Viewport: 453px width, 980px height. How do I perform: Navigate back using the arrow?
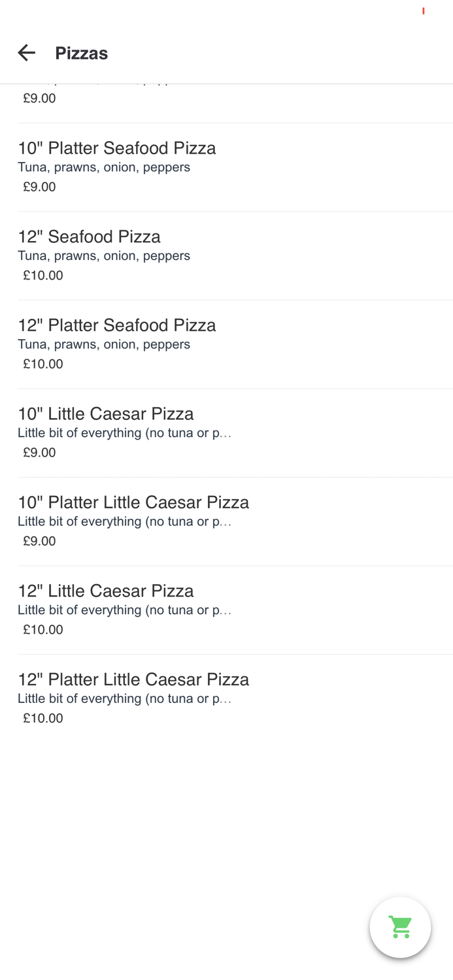tap(26, 53)
